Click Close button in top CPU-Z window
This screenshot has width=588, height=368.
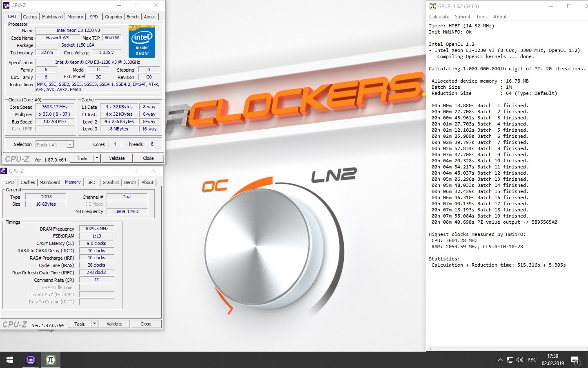pos(148,158)
